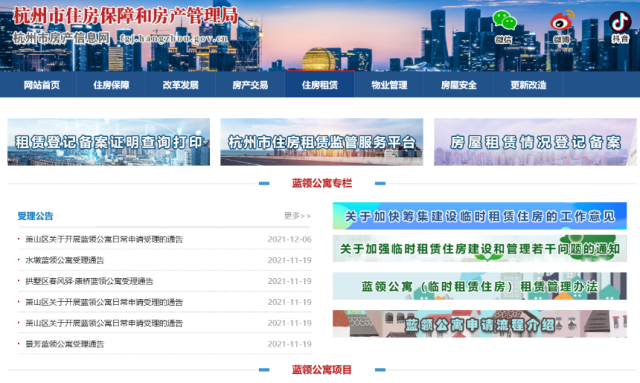Open 蓝领公寓申请流程介绍 banner
The width and height of the screenshot is (640, 383).
coord(480,324)
